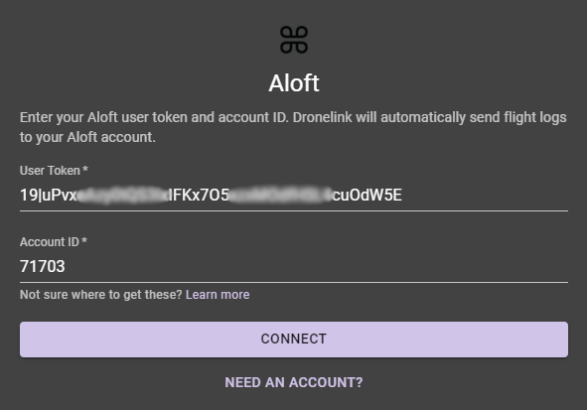Click the 71703 account ID value
This screenshot has width=587, height=410.
pyautogui.click(x=42, y=267)
